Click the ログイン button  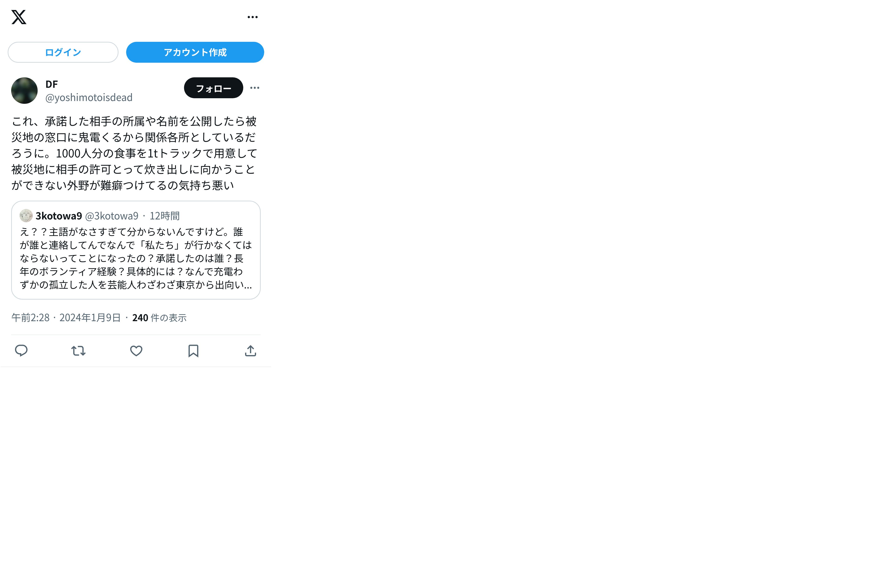(63, 52)
